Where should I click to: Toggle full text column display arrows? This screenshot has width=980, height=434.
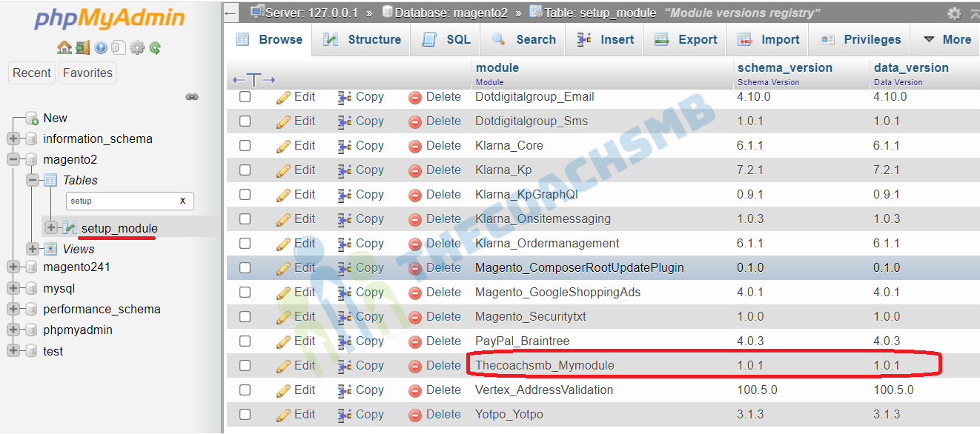[x=254, y=79]
